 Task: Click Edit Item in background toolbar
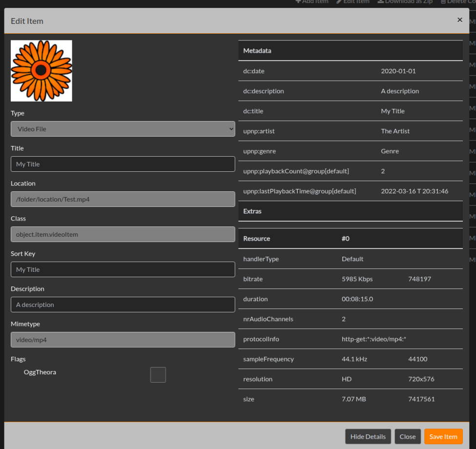coord(353,1)
